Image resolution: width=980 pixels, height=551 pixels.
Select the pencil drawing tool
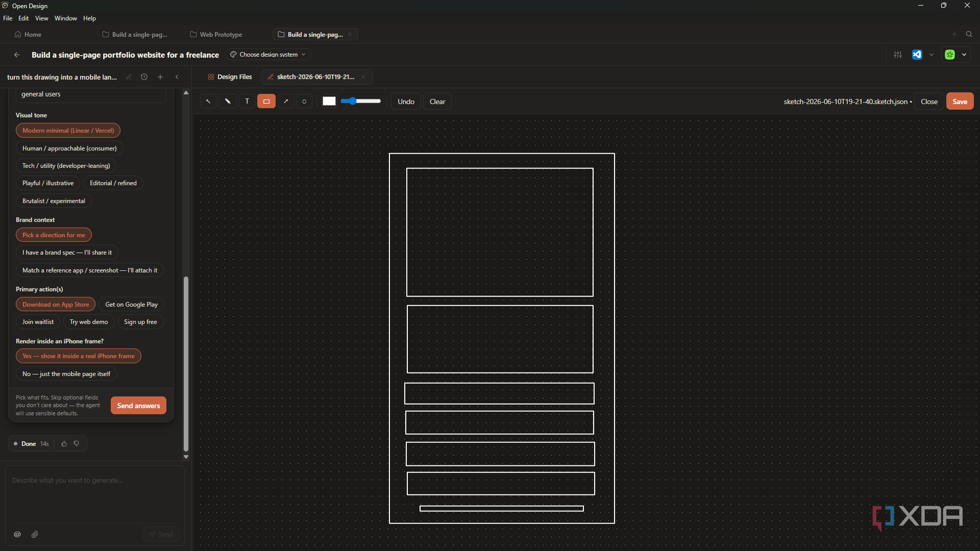click(x=228, y=101)
